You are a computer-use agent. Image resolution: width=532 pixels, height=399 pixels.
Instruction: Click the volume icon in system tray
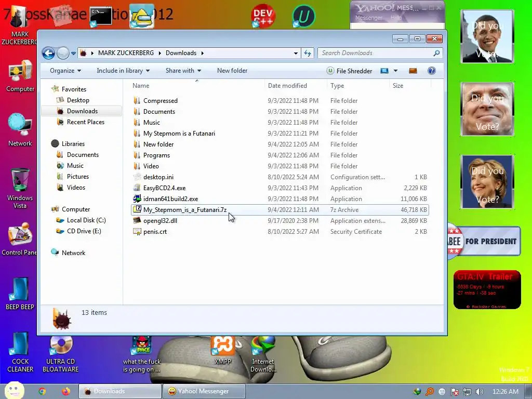(x=479, y=392)
